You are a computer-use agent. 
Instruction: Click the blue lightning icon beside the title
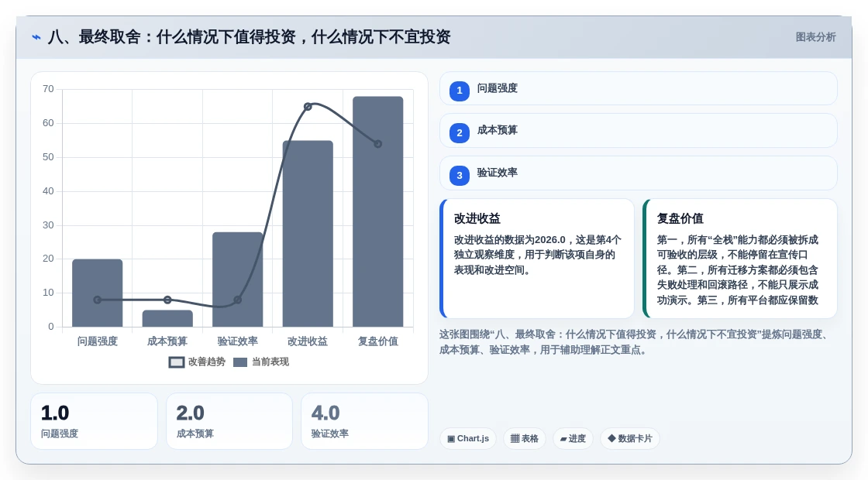click(x=36, y=37)
